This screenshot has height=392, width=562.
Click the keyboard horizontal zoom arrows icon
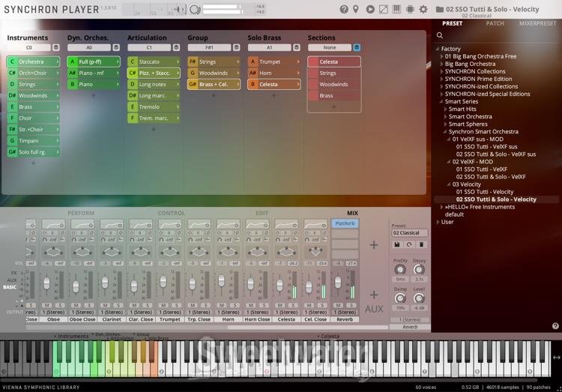556,358
